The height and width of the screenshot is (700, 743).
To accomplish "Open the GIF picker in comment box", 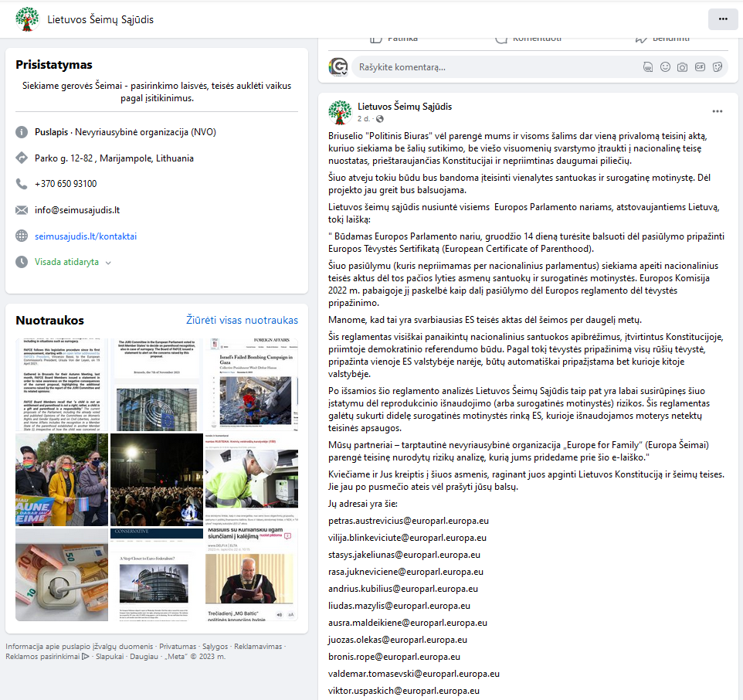I will pos(700,67).
